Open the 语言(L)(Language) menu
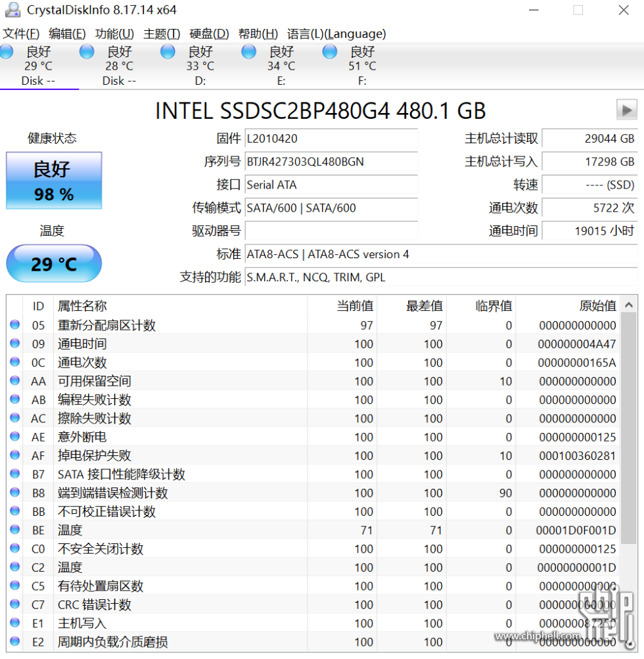644x659 pixels. point(336,34)
